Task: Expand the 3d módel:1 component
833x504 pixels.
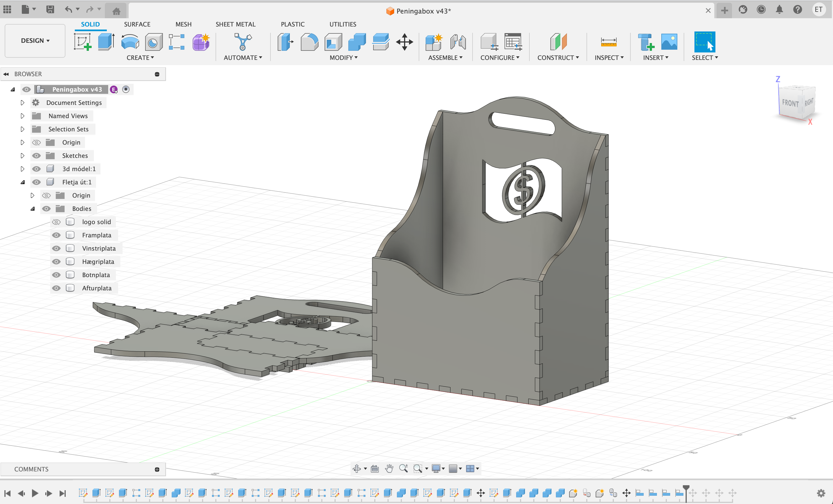Action: pos(22,169)
